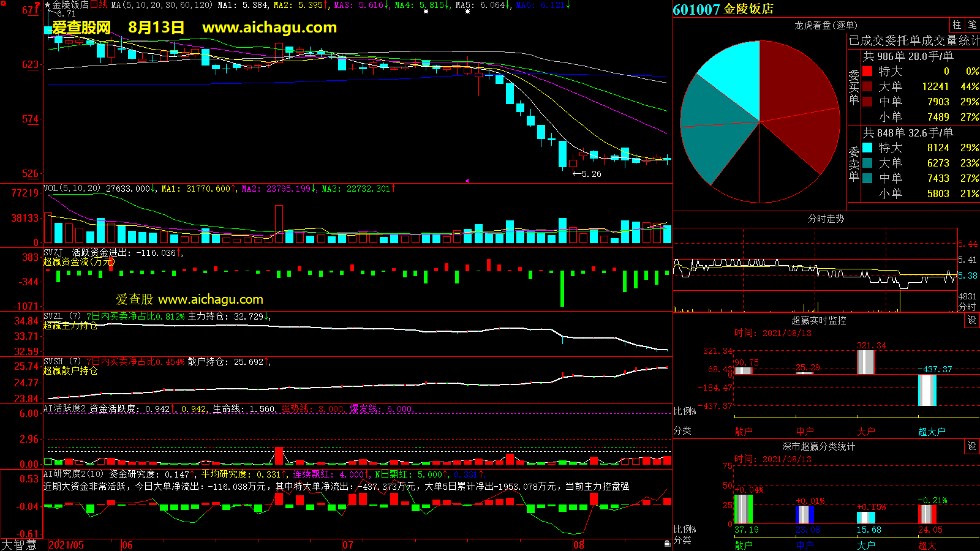Click the star icon before 金陵饭店
980x551 pixels.
point(47,5)
